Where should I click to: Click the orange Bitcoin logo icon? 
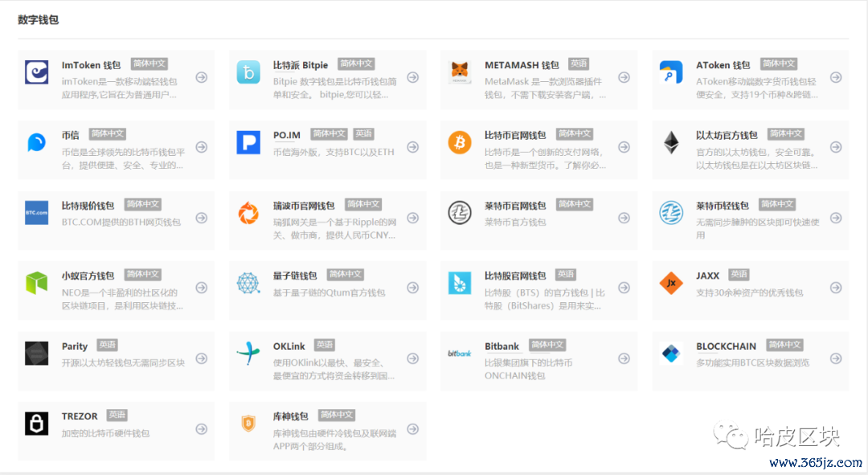pyautogui.click(x=460, y=143)
